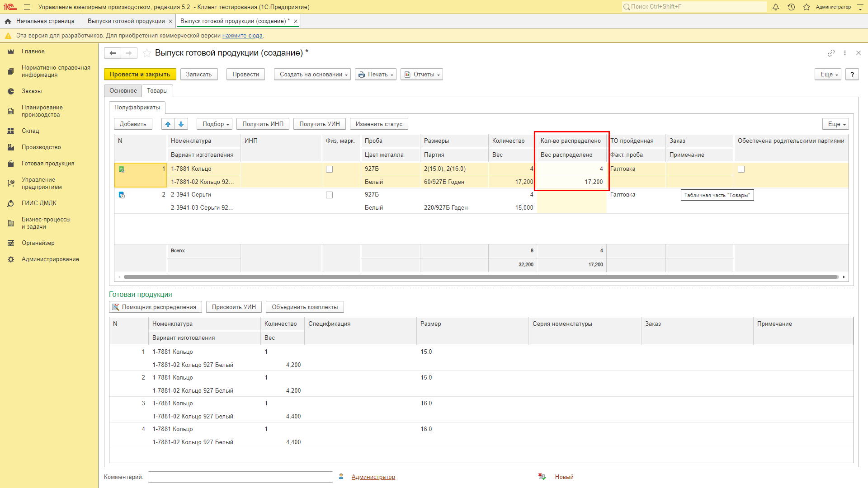Image resolution: width=868 pixels, height=488 pixels.
Task: Click the Комментарий input field
Action: 241,477
